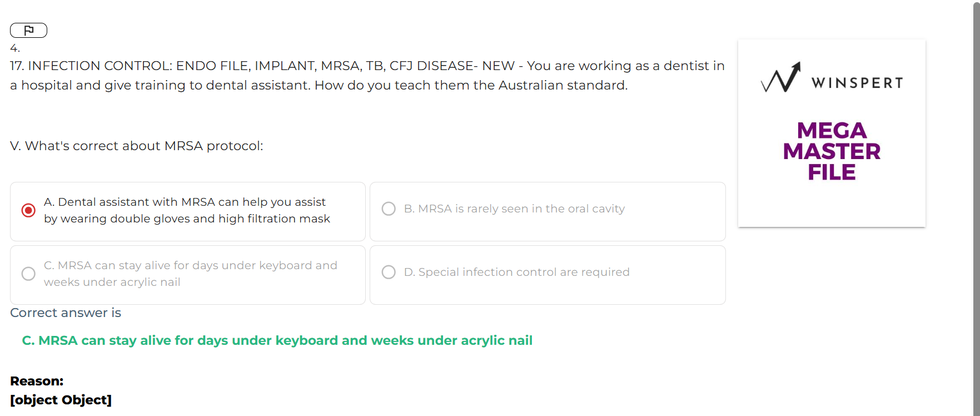Choose option C radio button

[28, 274]
